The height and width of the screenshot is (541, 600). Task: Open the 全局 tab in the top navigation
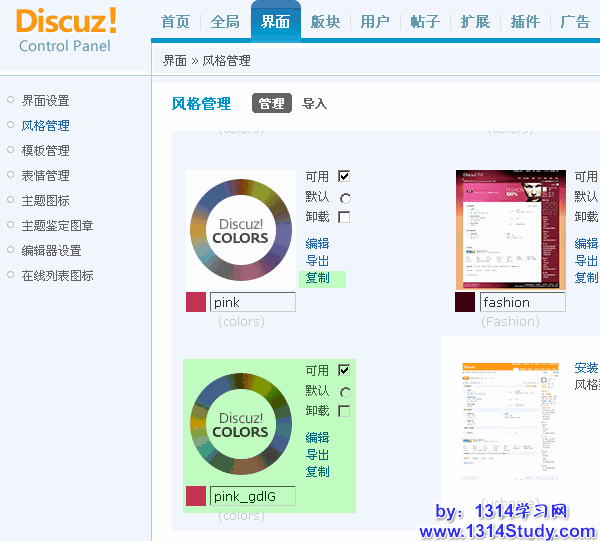(x=226, y=22)
